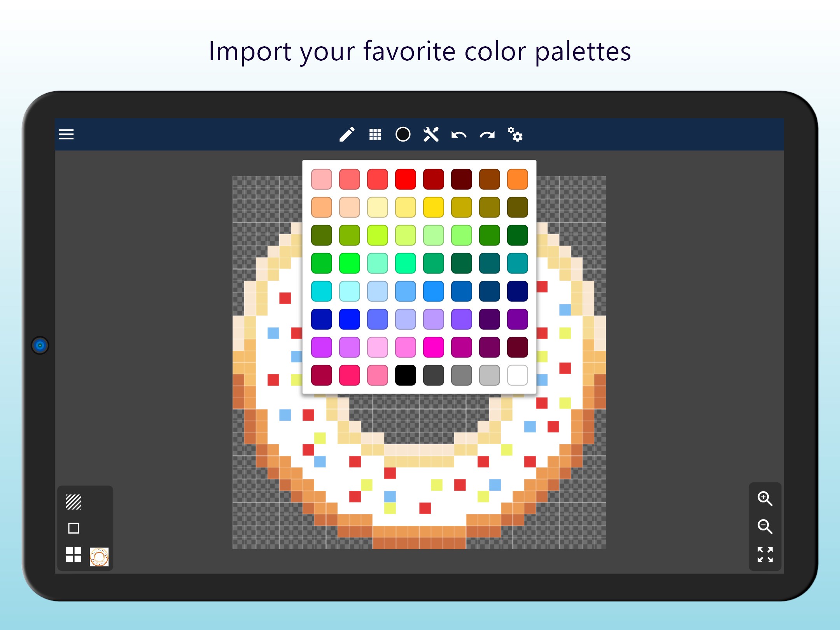Open the tools wrench icon
The height and width of the screenshot is (630, 840).
(x=431, y=135)
